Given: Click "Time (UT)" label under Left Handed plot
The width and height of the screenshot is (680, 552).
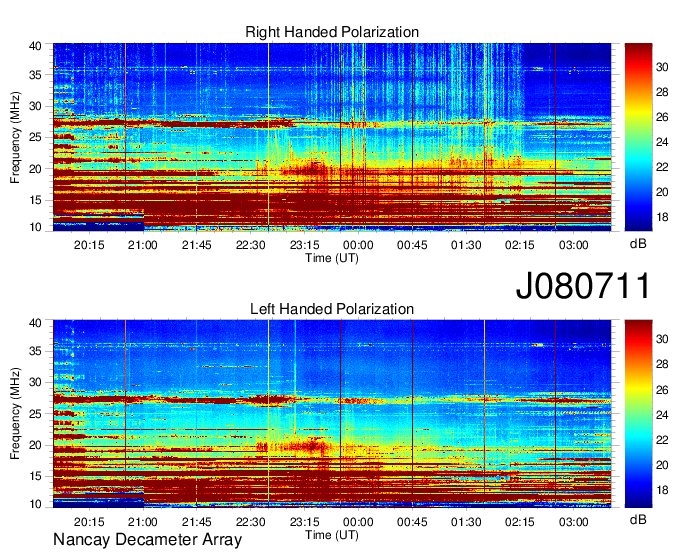Looking at the screenshot, I should coord(332,535).
